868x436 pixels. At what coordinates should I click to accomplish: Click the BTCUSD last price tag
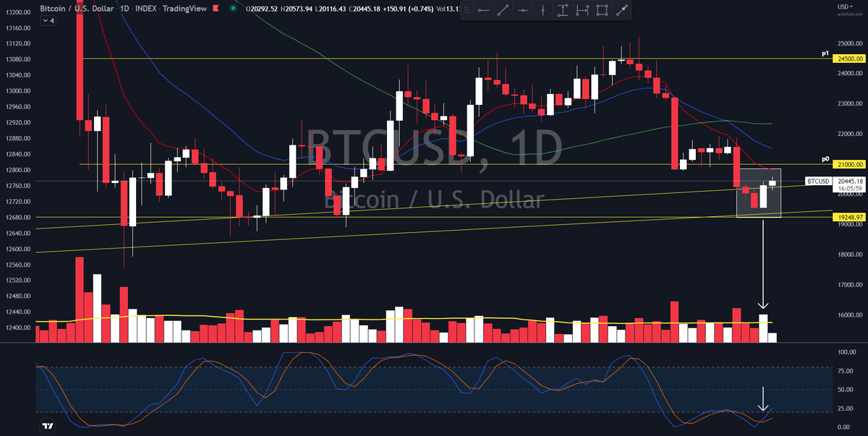(x=818, y=181)
